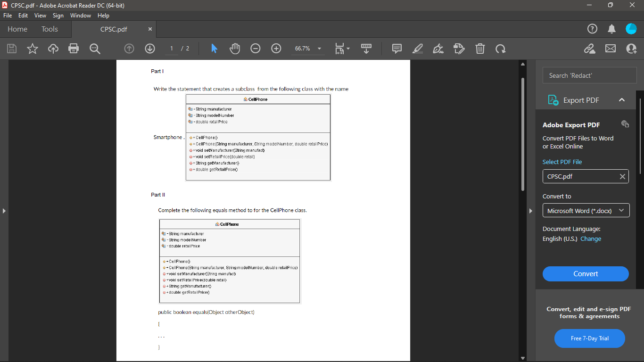Image resolution: width=644 pixels, height=362 pixels.
Task: Switch to the Tools tab
Action: point(50,29)
